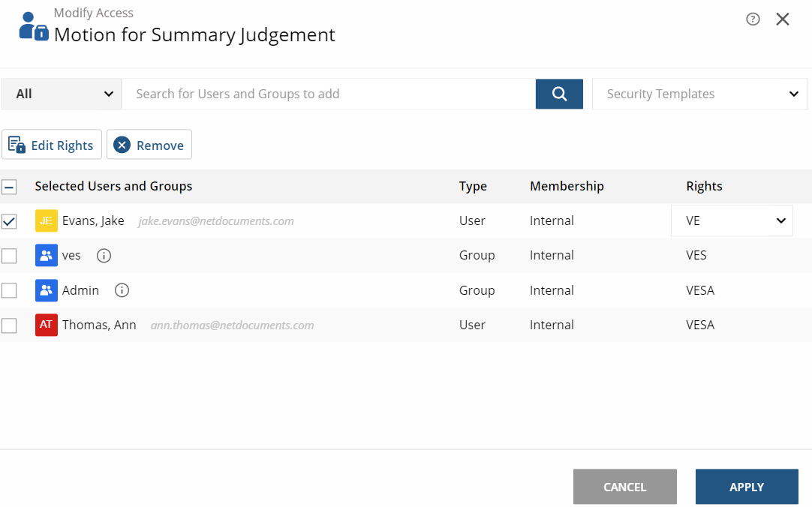Viewport: 812px width, 507px height.
Task: Click the CANCEL button
Action: click(624, 486)
